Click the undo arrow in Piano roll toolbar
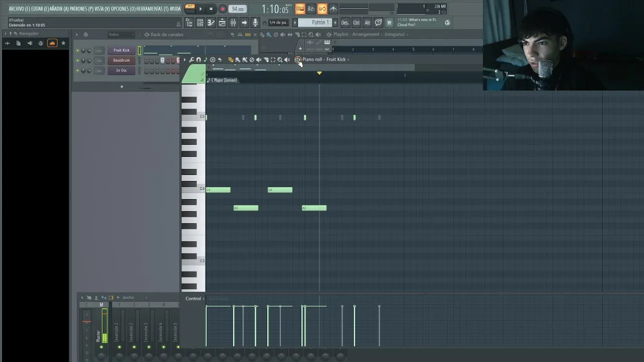The height and width of the screenshot is (362, 644). (219, 59)
